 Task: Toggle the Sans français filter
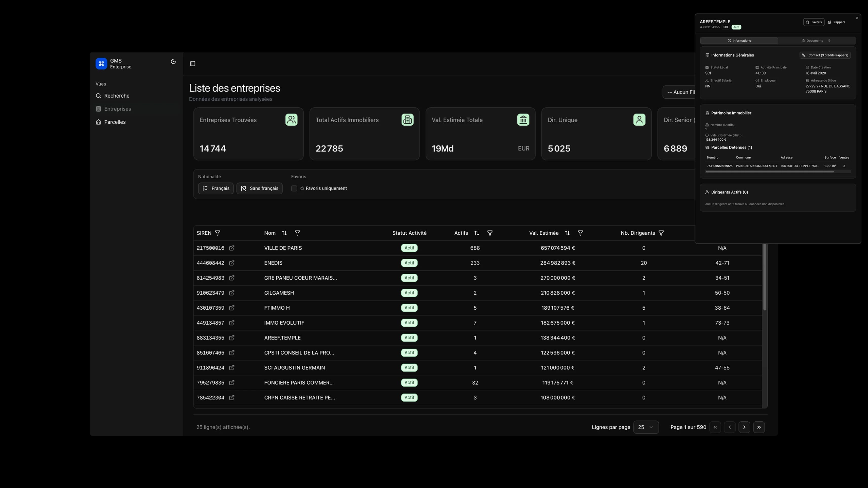tap(259, 188)
